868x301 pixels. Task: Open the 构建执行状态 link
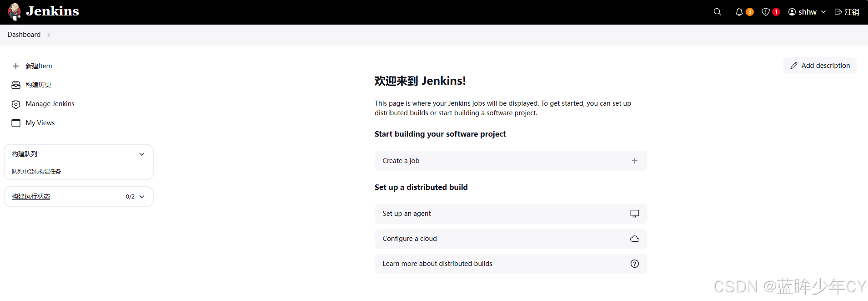[31, 197]
